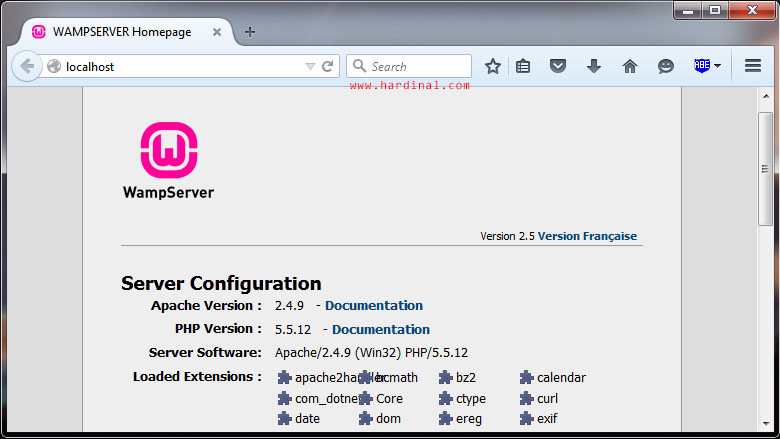The image size is (780, 439).
Task: Click the scrollbar up arrow
Action: pyautogui.click(x=766, y=95)
